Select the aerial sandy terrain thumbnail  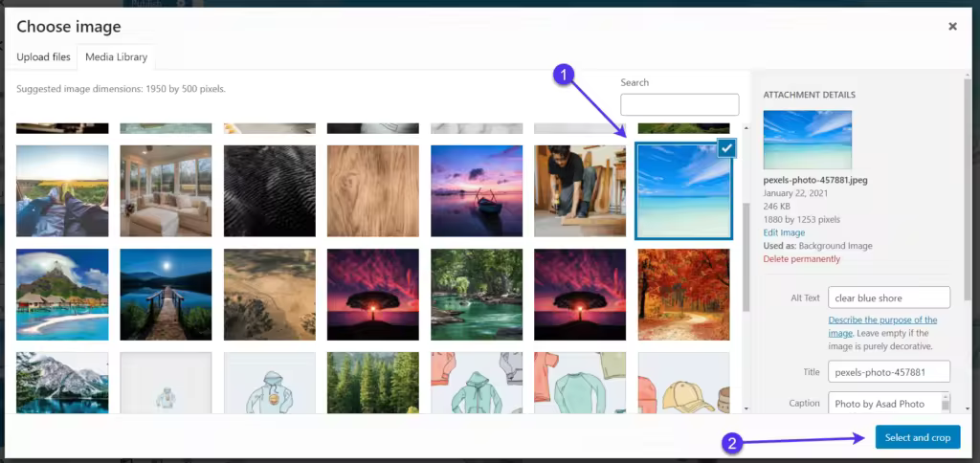coord(269,295)
